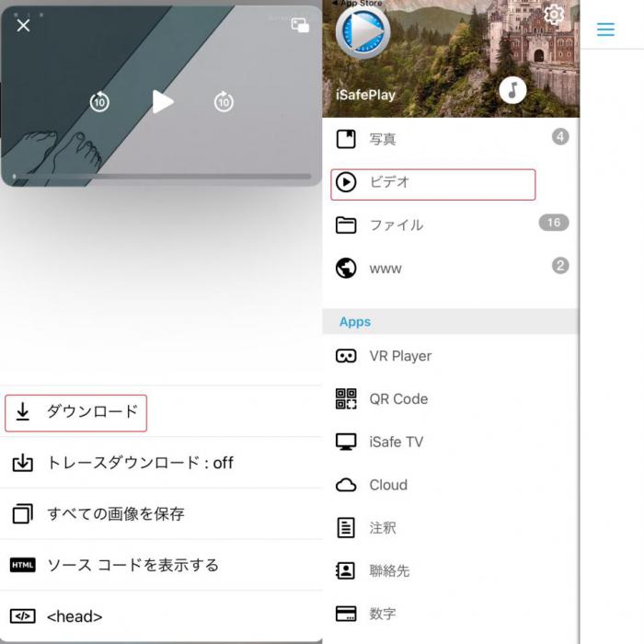Viewport: 644px width, 644px height.
Task: Click the www globe icon
Action: (x=346, y=268)
